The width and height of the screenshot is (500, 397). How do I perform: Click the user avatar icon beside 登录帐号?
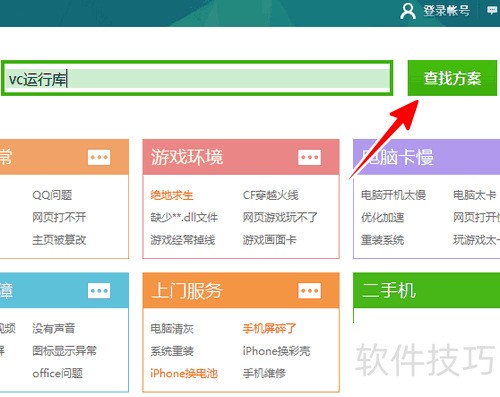tap(408, 11)
